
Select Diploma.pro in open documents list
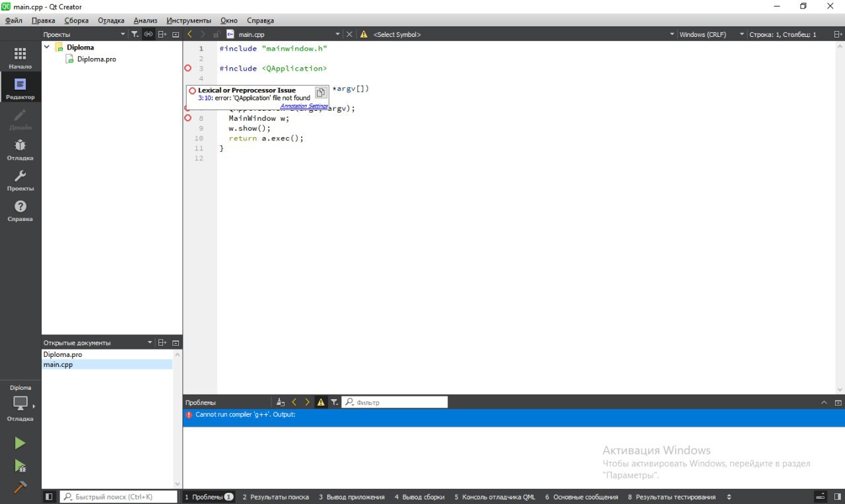pos(107,355)
